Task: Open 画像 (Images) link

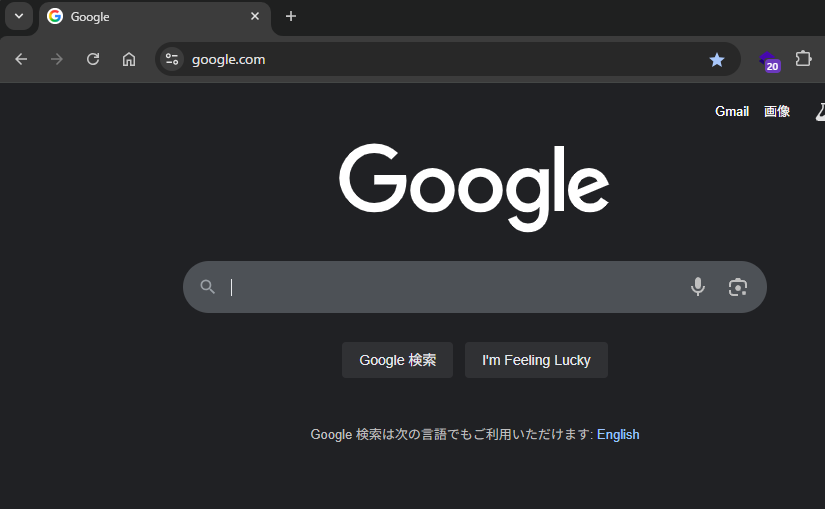Action: 777,111
